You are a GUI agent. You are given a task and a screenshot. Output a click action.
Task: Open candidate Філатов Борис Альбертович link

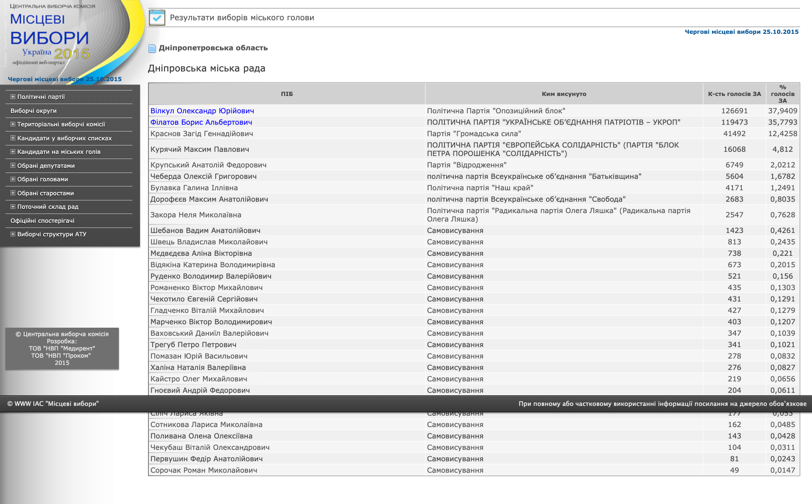click(201, 122)
